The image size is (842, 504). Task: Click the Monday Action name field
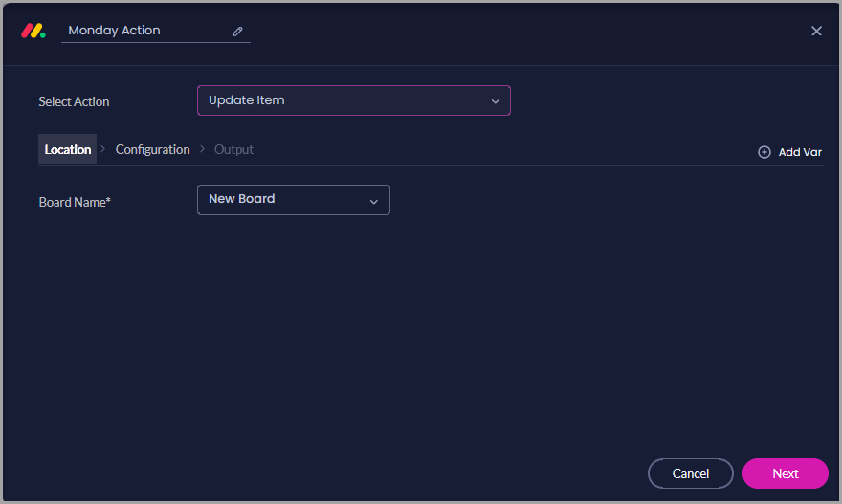(156, 31)
